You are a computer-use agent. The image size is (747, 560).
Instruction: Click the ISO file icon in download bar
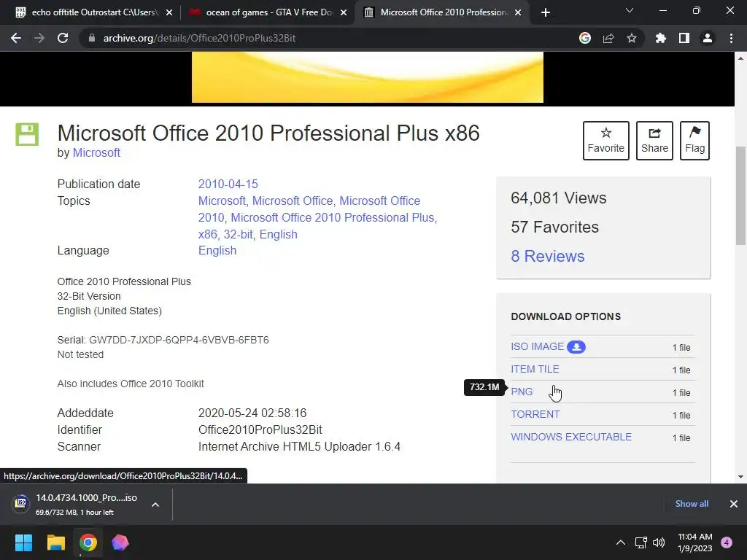click(21, 503)
